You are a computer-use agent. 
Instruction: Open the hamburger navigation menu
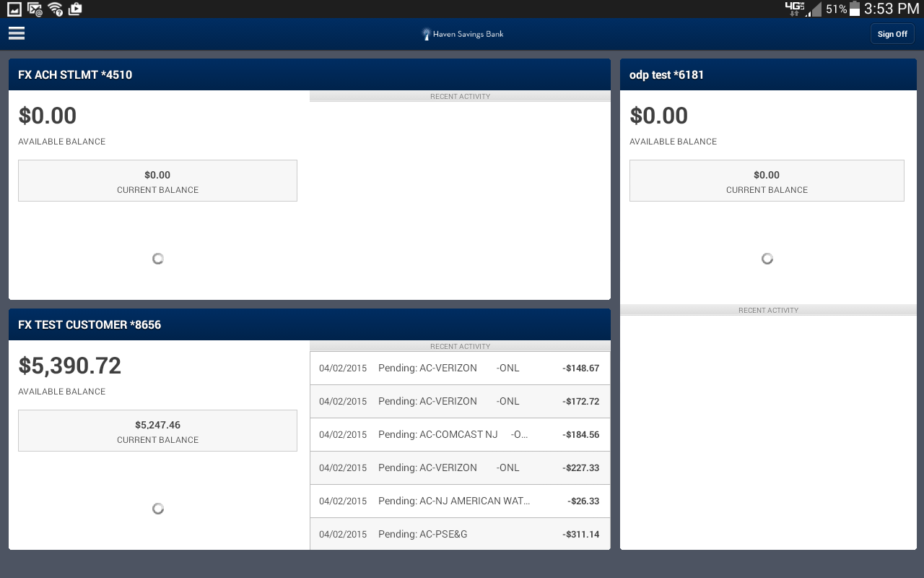[16, 33]
